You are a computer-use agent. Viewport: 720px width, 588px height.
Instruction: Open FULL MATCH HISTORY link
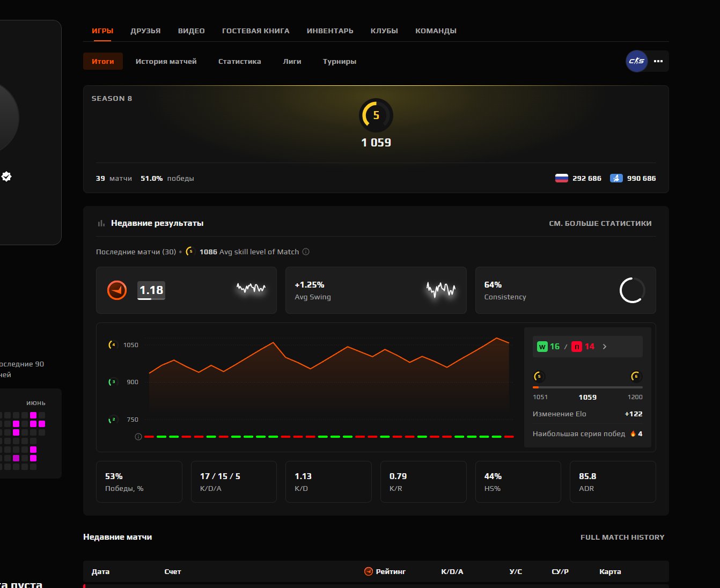coord(622,537)
